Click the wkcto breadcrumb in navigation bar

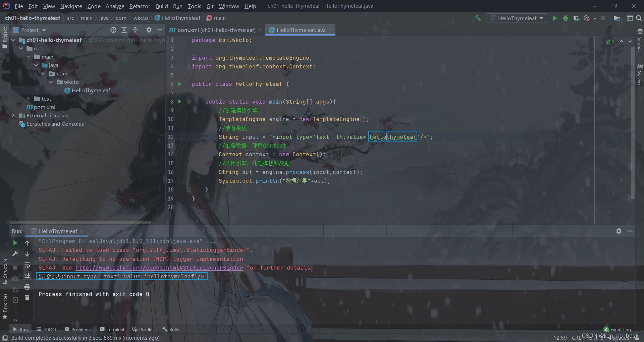(x=141, y=18)
